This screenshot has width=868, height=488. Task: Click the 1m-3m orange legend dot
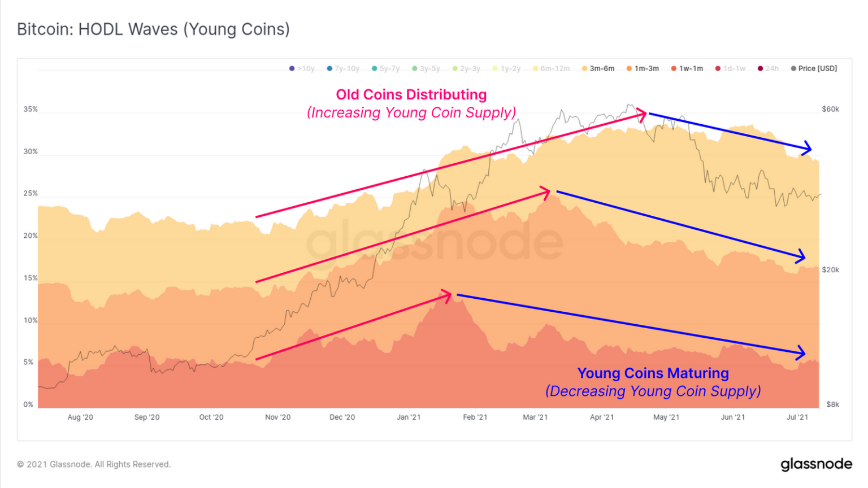point(629,68)
